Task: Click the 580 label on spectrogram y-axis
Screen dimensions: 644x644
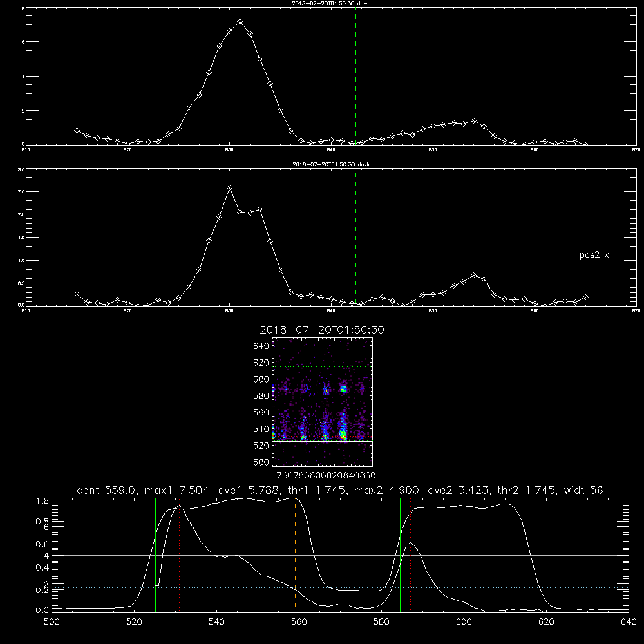Action: coord(261,395)
